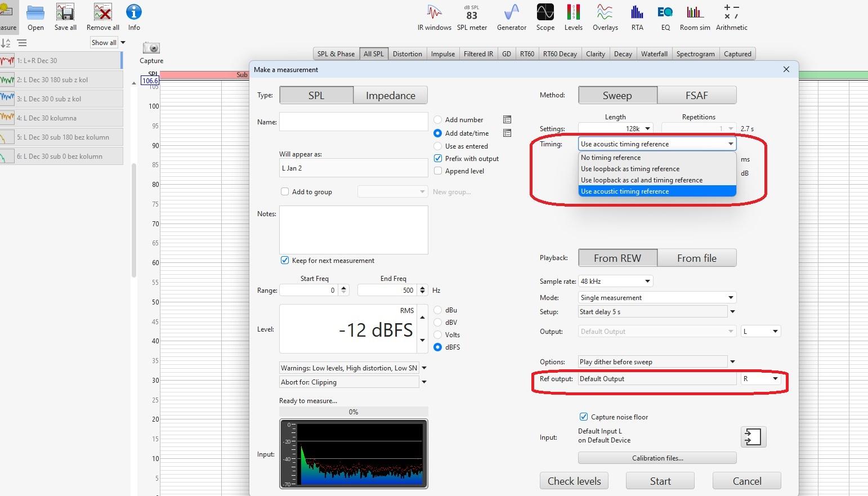Screen dimensions: 868x496
Task: Open the Room sim tool
Action: point(695,17)
